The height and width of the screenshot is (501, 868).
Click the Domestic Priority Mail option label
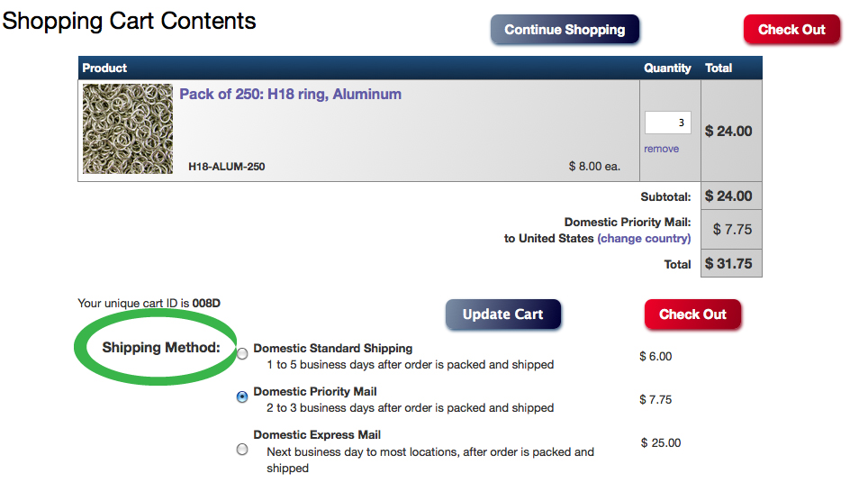(x=315, y=391)
